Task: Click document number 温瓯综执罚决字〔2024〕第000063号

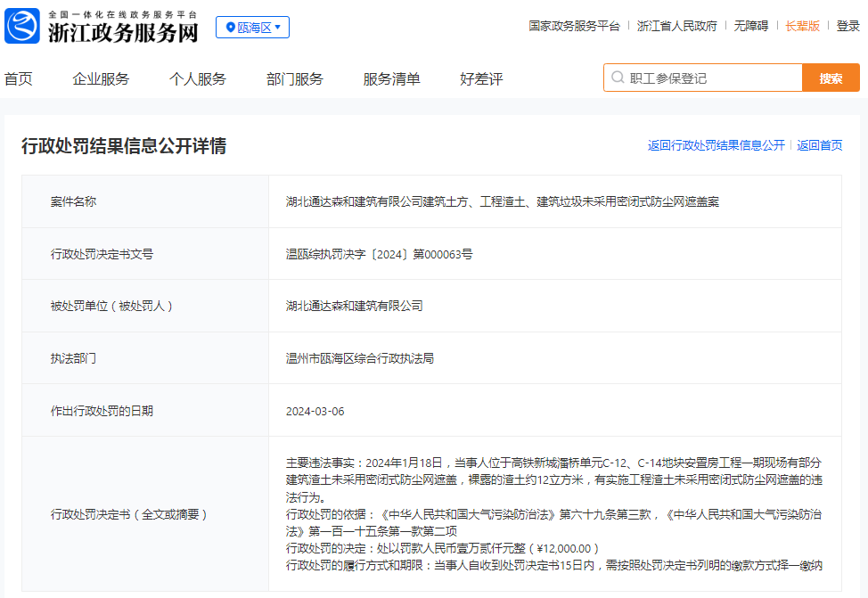Action: coord(380,254)
